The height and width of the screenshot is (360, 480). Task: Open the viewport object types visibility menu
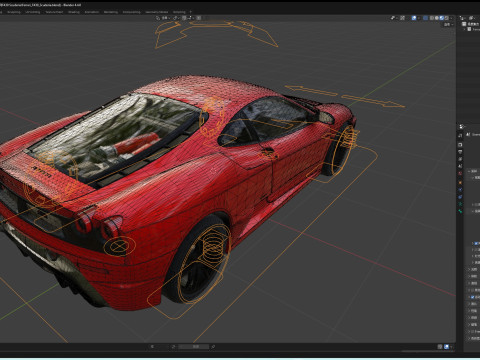[394, 18]
